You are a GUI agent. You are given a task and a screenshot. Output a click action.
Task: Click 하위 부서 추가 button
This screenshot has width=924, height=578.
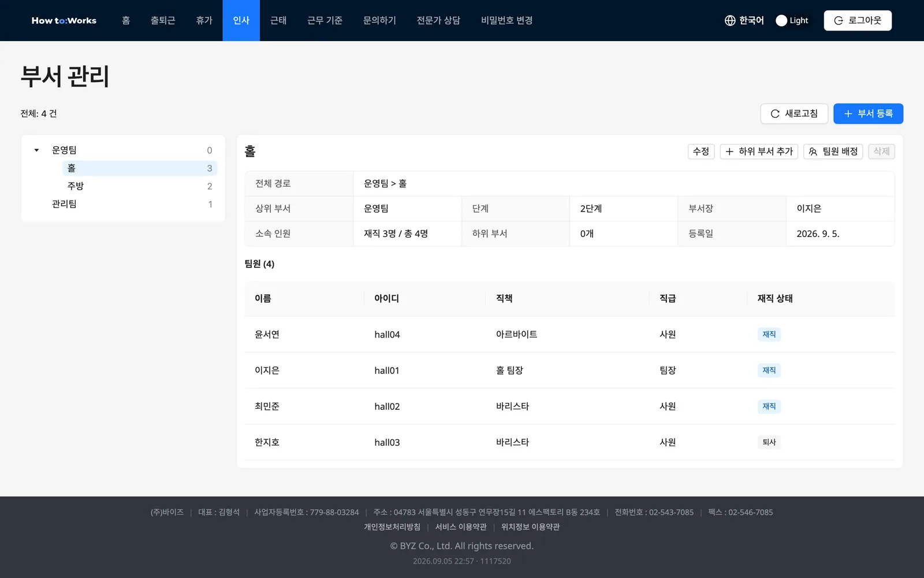[x=759, y=151]
